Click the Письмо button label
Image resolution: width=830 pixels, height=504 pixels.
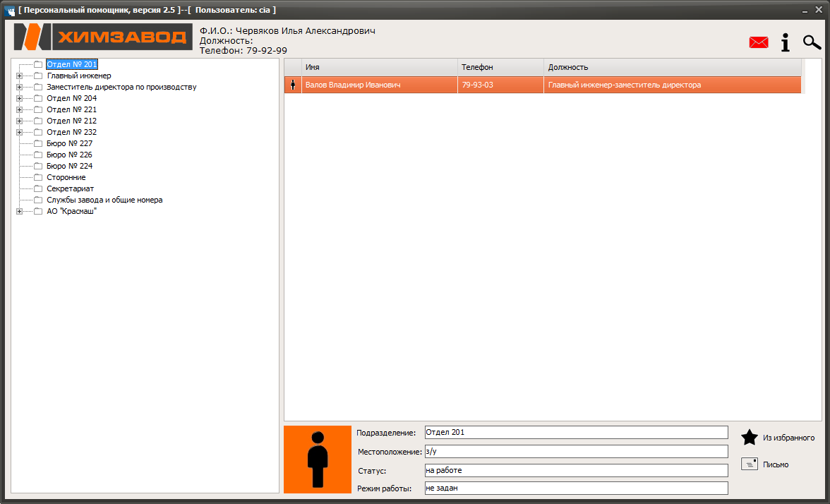776,464
